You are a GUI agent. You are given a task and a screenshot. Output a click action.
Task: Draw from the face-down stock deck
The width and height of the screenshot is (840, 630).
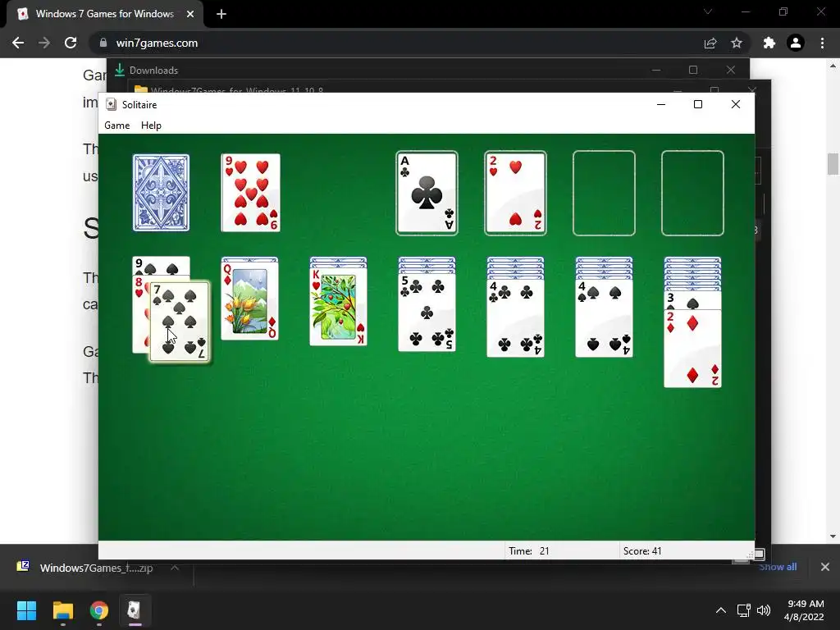pyautogui.click(x=161, y=193)
